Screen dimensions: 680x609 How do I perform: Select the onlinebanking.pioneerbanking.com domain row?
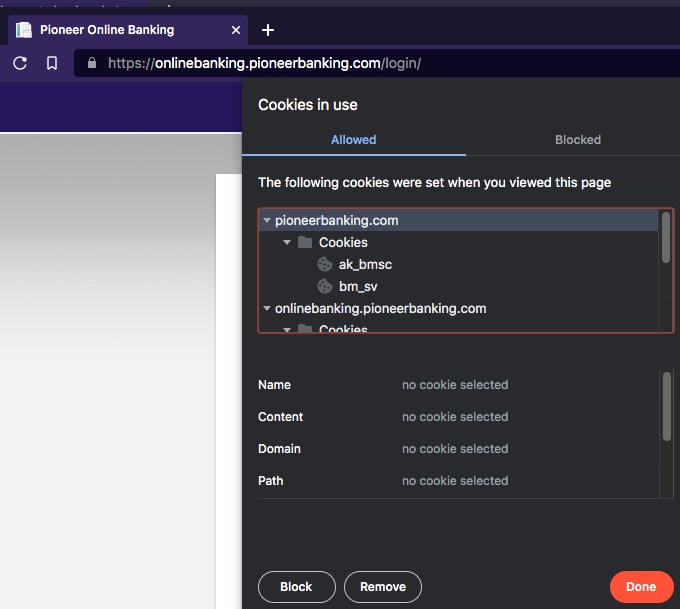pos(459,308)
